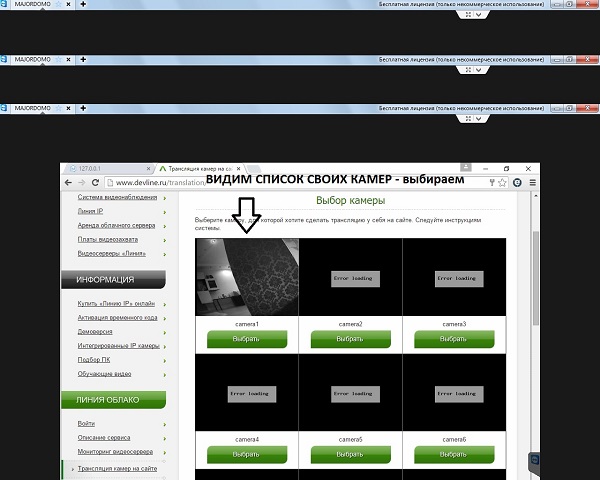600x480 pixels.
Task: Open a new Chrome tab
Action: (254, 169)
